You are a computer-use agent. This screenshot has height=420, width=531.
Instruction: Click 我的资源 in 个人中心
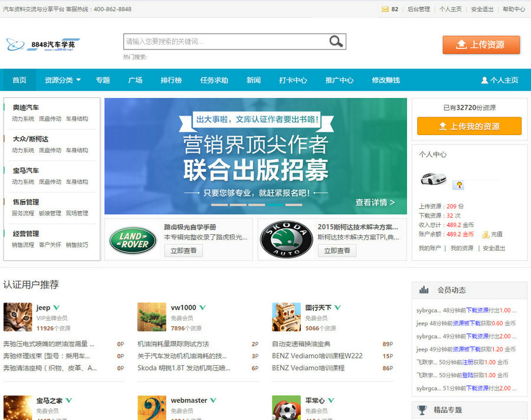point(462,248)
